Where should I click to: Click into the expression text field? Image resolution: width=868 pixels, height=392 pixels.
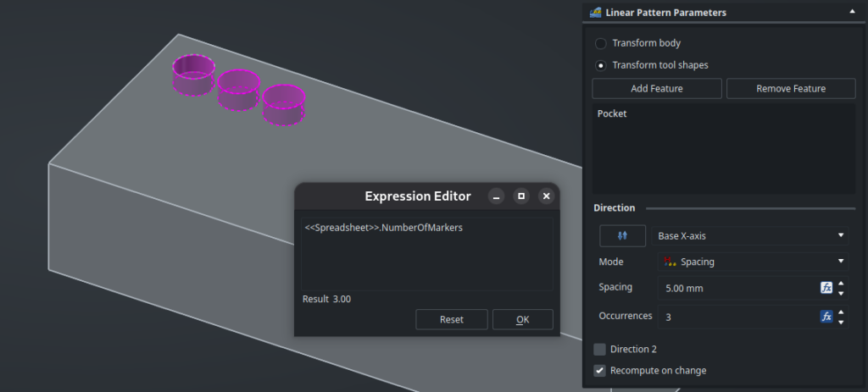pos(427,254)
